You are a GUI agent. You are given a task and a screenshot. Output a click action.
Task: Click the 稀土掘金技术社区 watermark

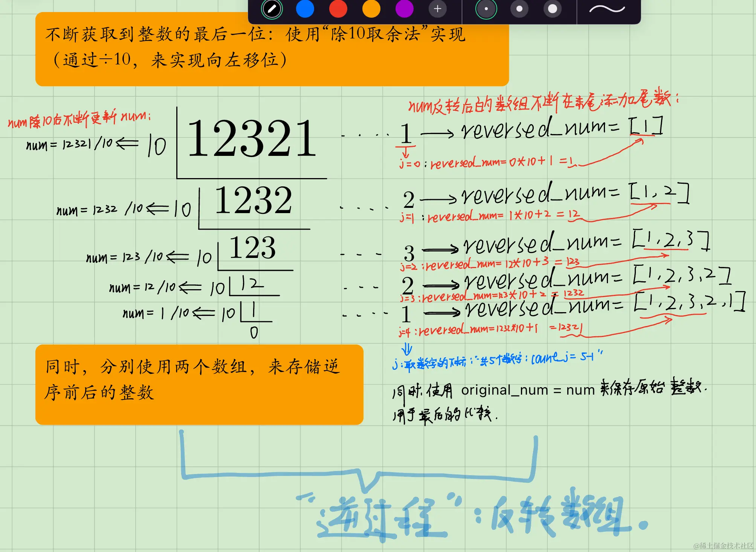click(x=723, y=546)
